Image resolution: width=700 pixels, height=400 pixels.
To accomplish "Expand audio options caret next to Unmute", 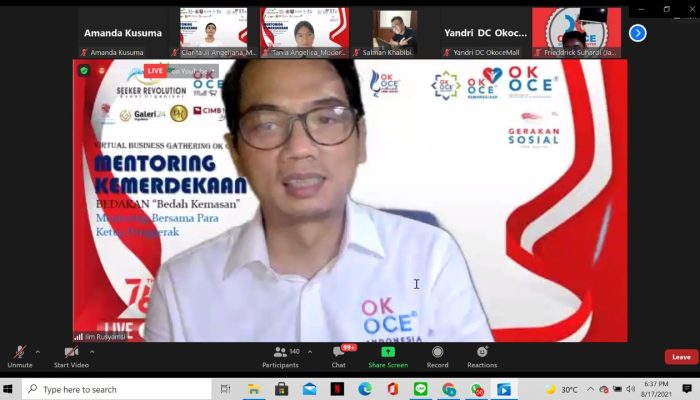I will point(38,352).
